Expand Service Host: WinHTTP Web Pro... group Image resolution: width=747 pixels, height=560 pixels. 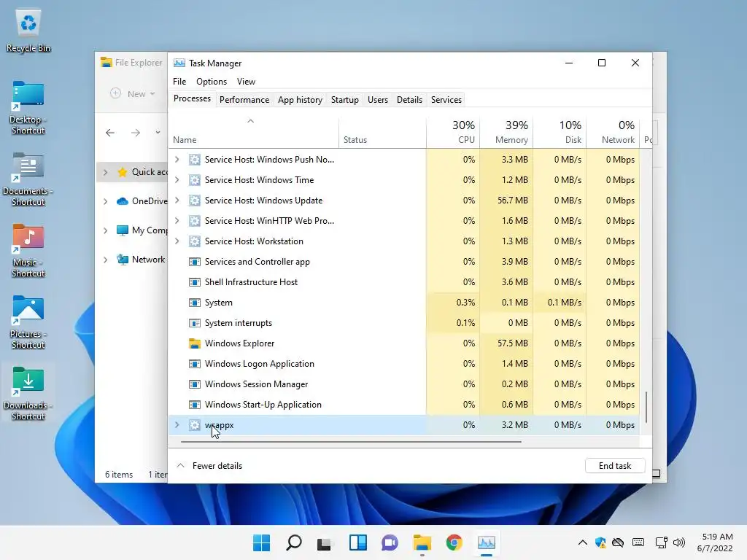[177, 221]
